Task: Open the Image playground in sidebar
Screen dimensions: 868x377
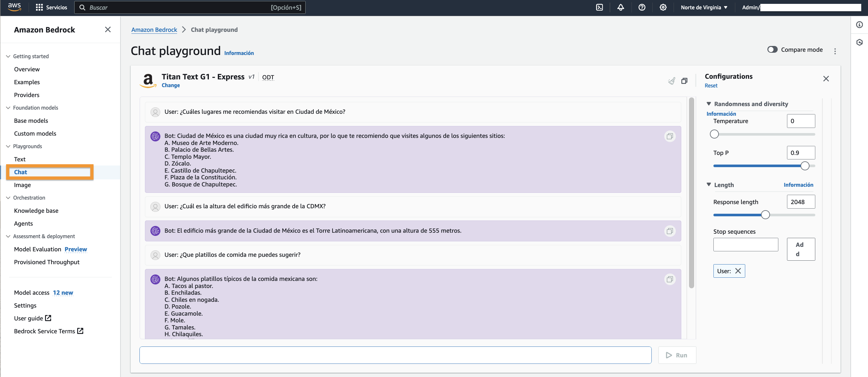Action: click(22, 185)
